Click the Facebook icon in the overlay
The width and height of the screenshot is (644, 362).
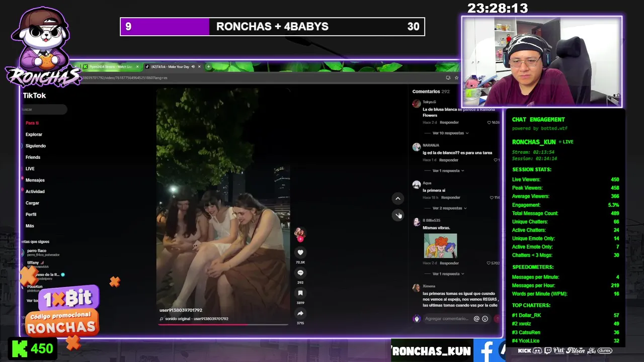487,350
